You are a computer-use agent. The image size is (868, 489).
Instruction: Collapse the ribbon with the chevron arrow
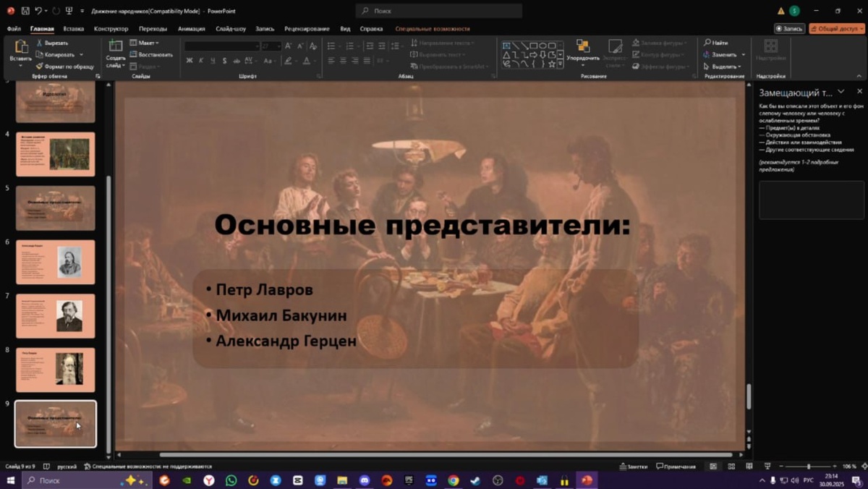coord(859,75)
